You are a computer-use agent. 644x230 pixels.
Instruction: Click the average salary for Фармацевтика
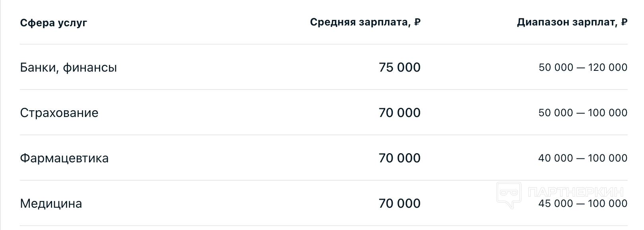click(400, 158)
